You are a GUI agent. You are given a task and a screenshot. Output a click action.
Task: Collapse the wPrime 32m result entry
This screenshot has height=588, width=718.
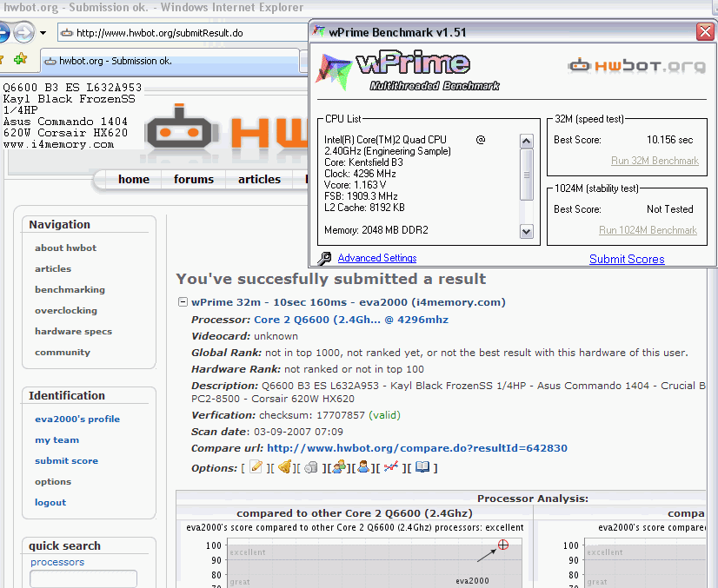tap(183, 302)
